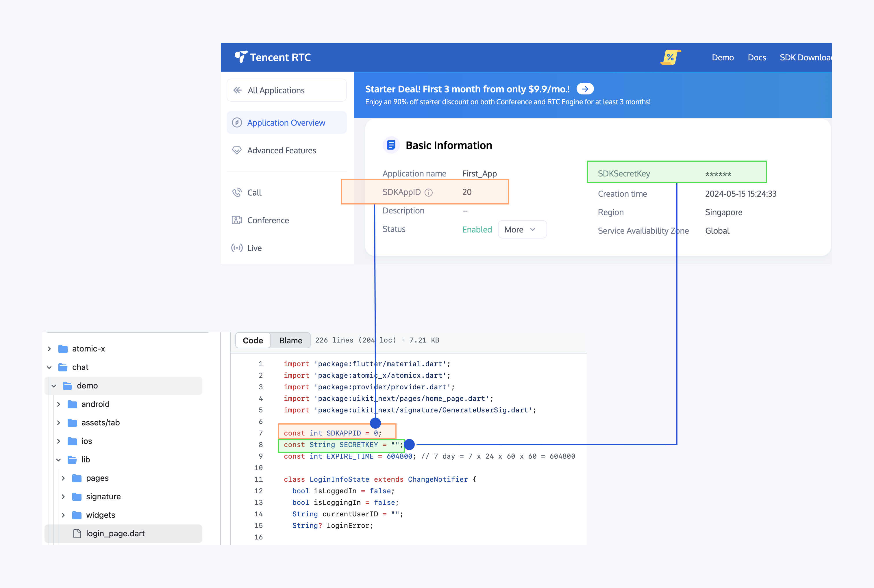Click the Call phone icon in sidebar
This screenshot has height=588, width=874.
237,192
